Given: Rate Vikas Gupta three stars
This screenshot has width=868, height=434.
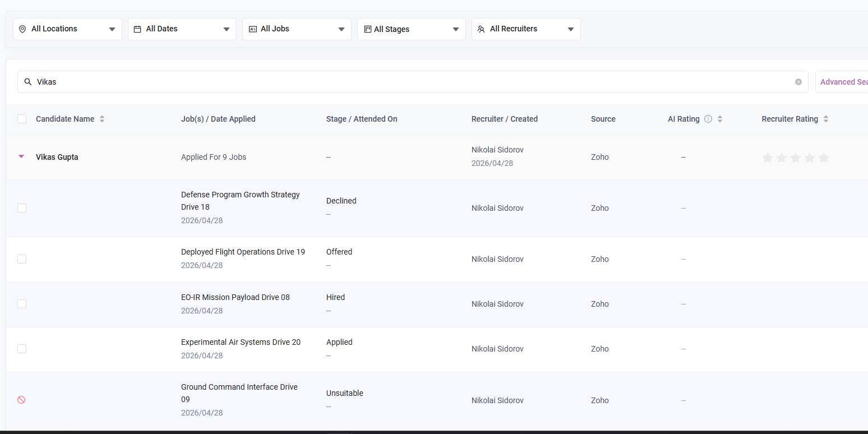Looking at the screenshot, I should 796,158.
